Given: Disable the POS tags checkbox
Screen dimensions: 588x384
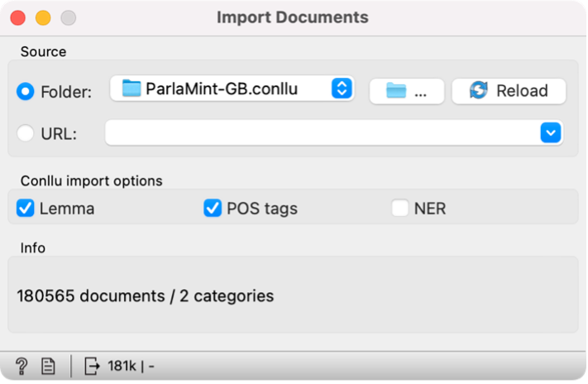Looking at the screenshot, I should (x=213, y=209).
